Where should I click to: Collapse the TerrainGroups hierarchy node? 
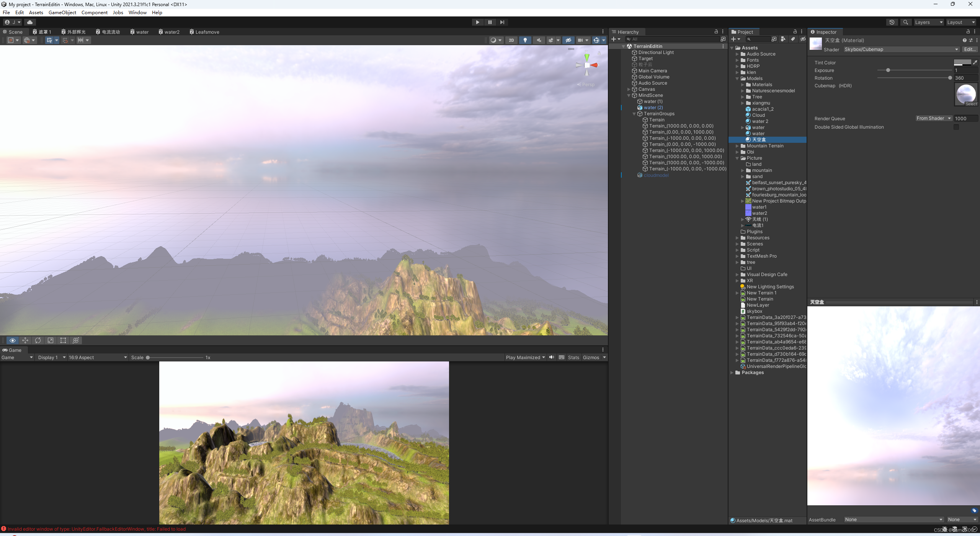[634, 114]
